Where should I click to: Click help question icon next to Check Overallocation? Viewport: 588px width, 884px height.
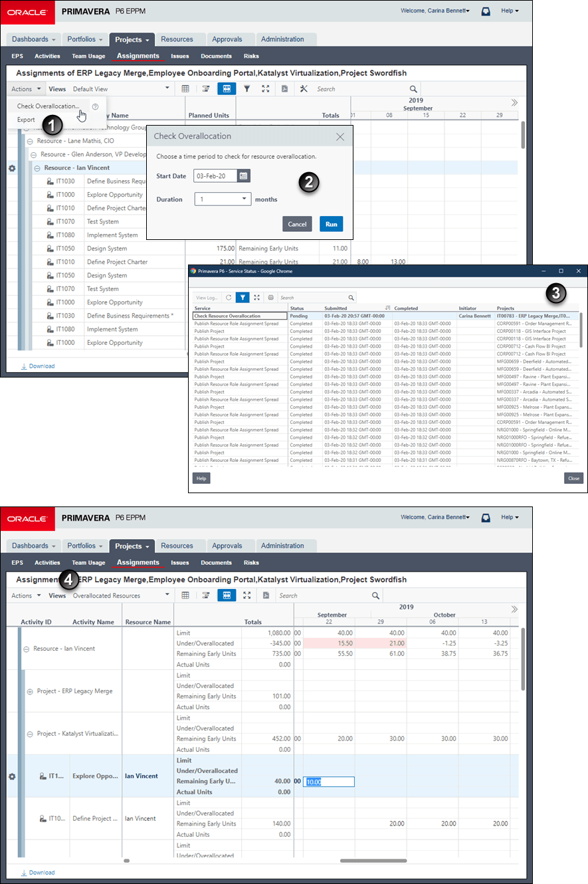click(x=95, y=106)
